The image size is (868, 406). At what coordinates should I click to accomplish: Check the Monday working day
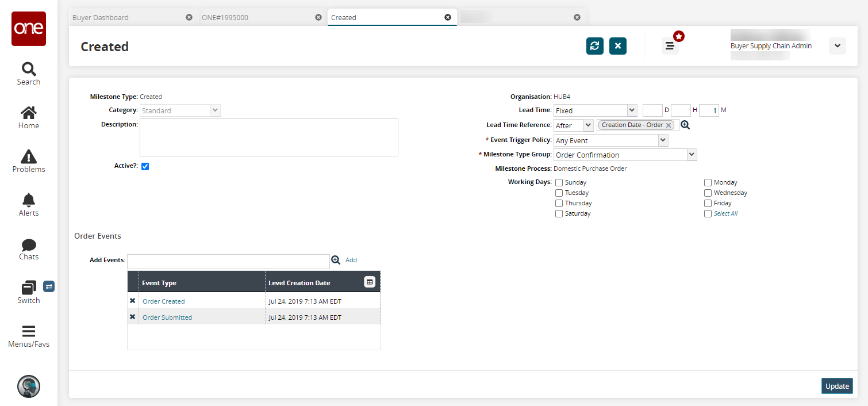point(708,182)
